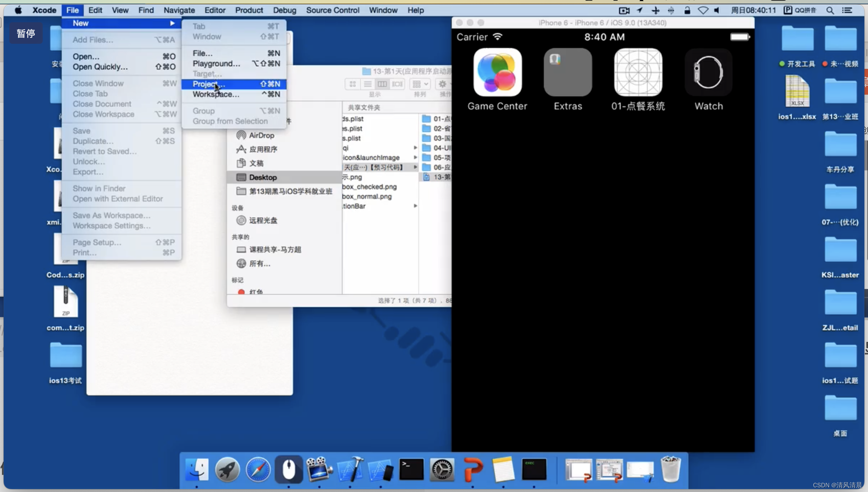The height and width of the screenshot is (492, 868).
Task: Open the QQ拼音 input method menu
Action: [800, 10]
